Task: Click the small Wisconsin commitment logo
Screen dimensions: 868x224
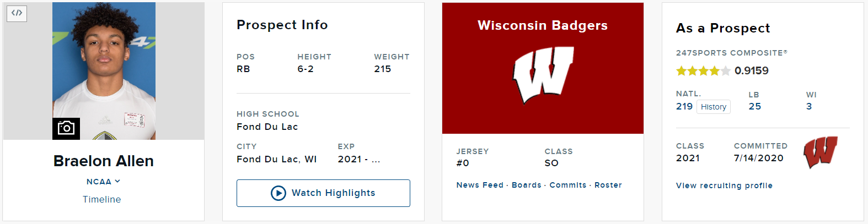Action: [x=821, y=152]
